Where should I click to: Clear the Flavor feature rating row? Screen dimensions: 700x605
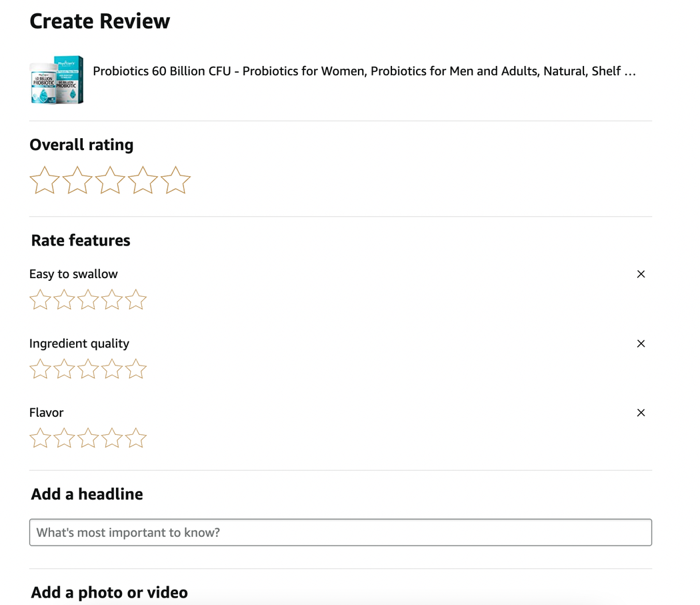[x=641, y=413]
